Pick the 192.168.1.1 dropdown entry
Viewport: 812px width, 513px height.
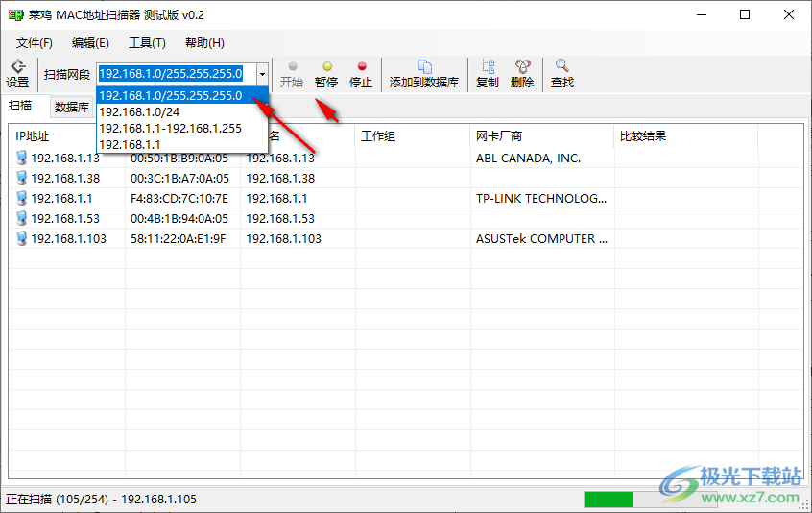pyautogui.click(x=130, y=144)
